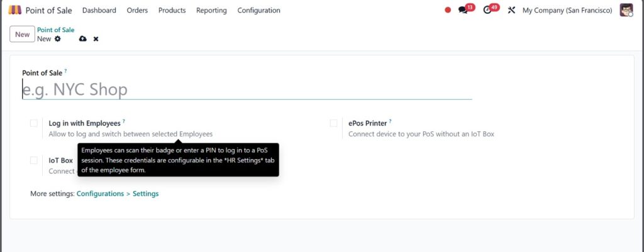This screenshot has height=252, width=644.
Task: Check the IoT Box checkbox
Action: 34,160
